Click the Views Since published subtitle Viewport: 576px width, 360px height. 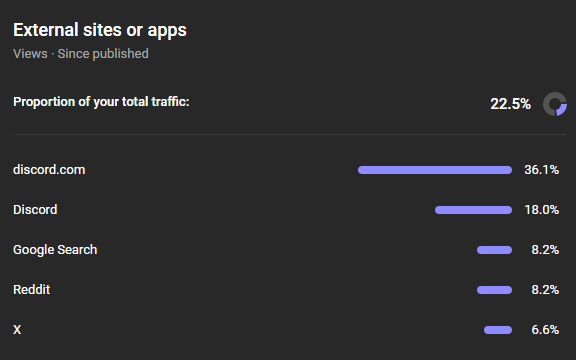tap(81, 54)
